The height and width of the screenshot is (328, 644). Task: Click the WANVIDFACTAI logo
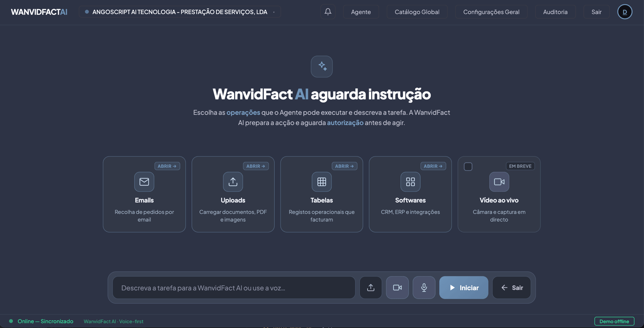(x=39, y=12)
